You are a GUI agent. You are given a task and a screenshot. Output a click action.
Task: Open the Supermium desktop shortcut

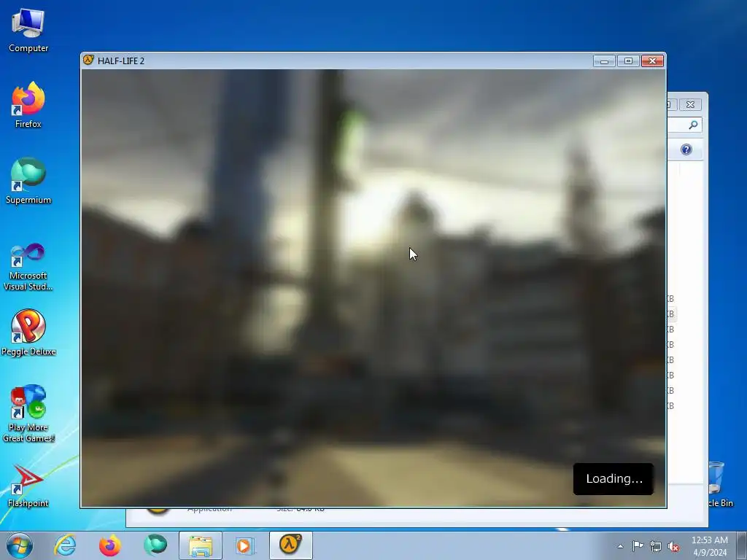point(28,181)
